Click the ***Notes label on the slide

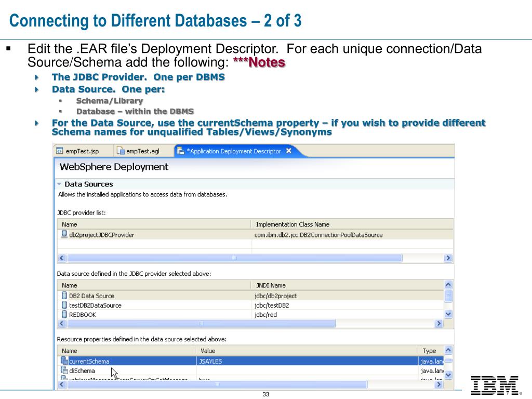[x=259, y=62]
